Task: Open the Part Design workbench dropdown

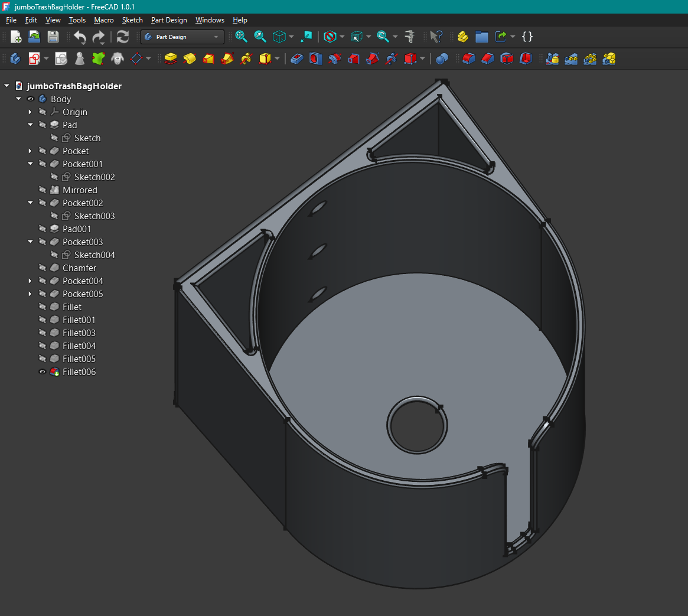Action: click(182, 37)
